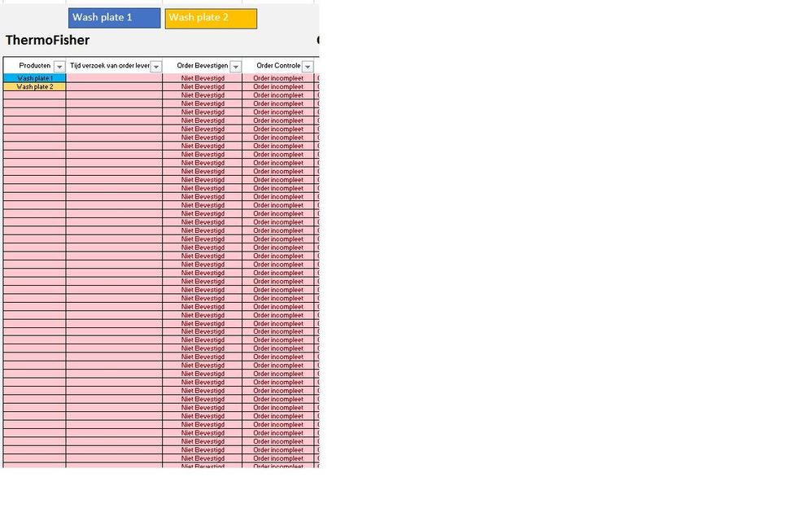Select the blue Wash plate 1 cell

click(x=34, y=77)
